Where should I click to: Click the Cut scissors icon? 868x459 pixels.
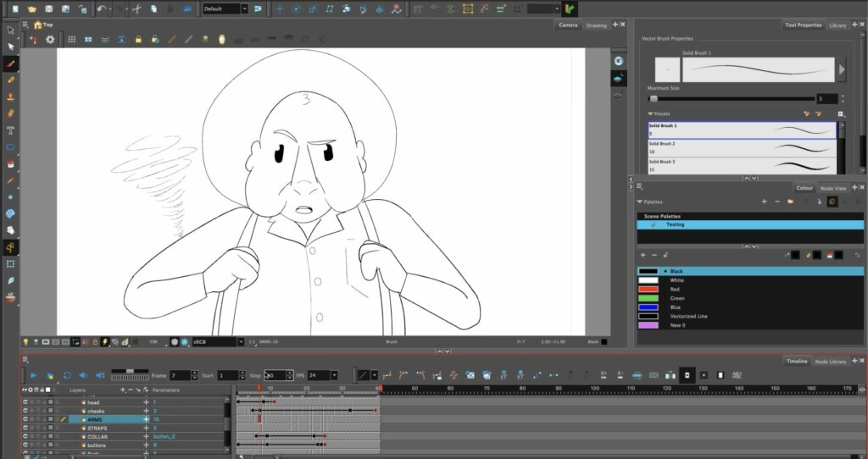tap(136, 8)
